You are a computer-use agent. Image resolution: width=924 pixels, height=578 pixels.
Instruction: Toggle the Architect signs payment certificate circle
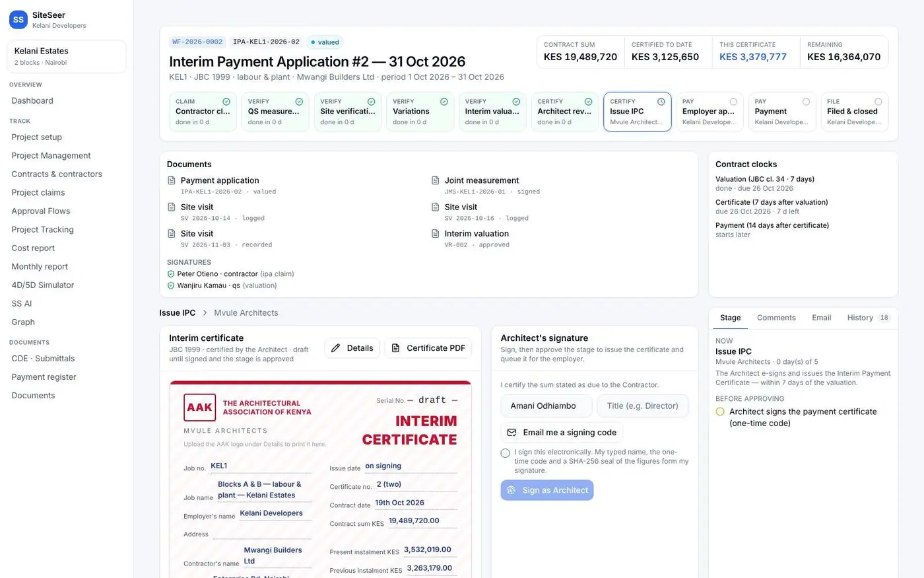tap(720, 412)
